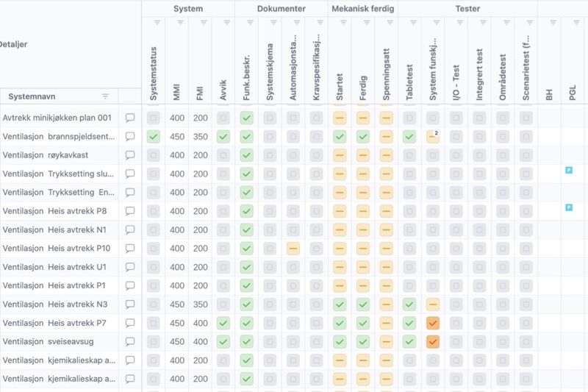Click FMI value 350 for Heis avtrekk N3
Image resolution: width=588 pixels, height=392 pixels.
tap(200, 304)
